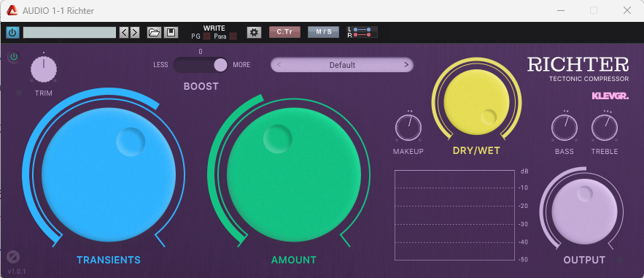Enable the Para write checkbox

click(233, 36)
